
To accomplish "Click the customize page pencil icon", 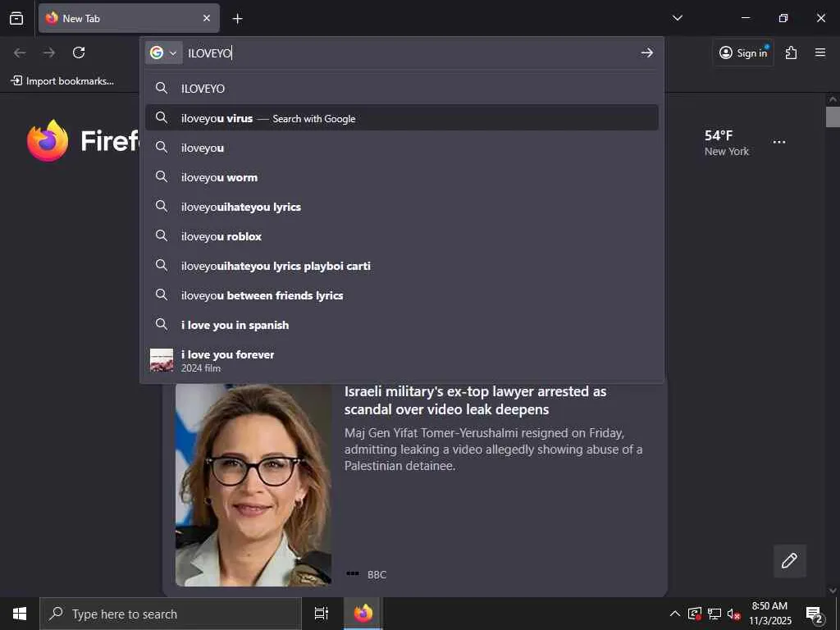I will (789, 560).
